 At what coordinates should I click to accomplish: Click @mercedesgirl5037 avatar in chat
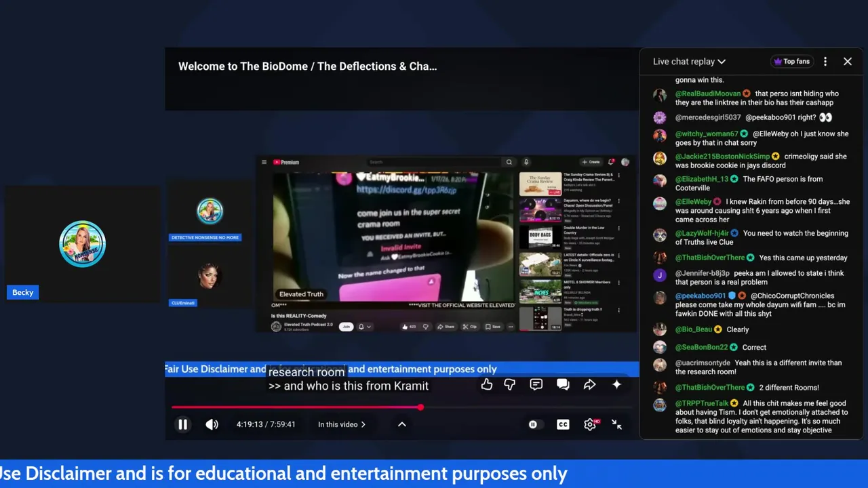[660, 117]
